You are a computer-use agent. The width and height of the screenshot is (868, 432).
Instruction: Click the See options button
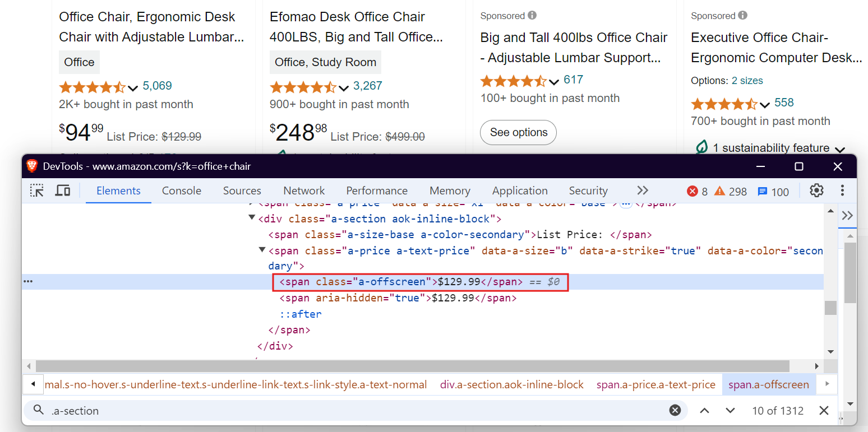click(518, 132)
